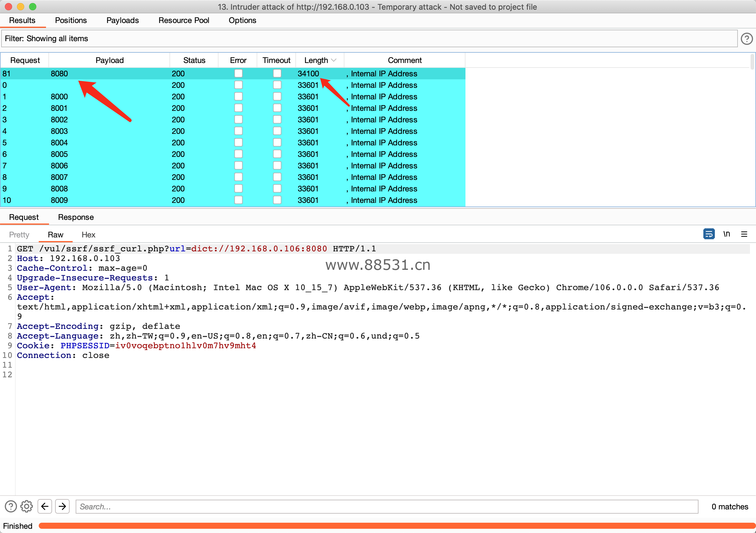The width and height of the screenshot is (756, 533).
Task: Toggle Error checkbox for payload 8002 row
Action: coord(238,120)
